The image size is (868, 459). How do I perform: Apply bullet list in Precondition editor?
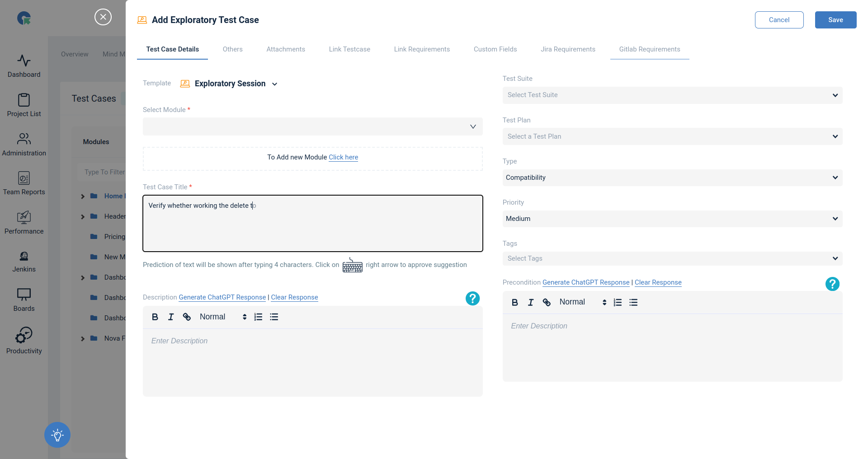[x=633, y=303]
